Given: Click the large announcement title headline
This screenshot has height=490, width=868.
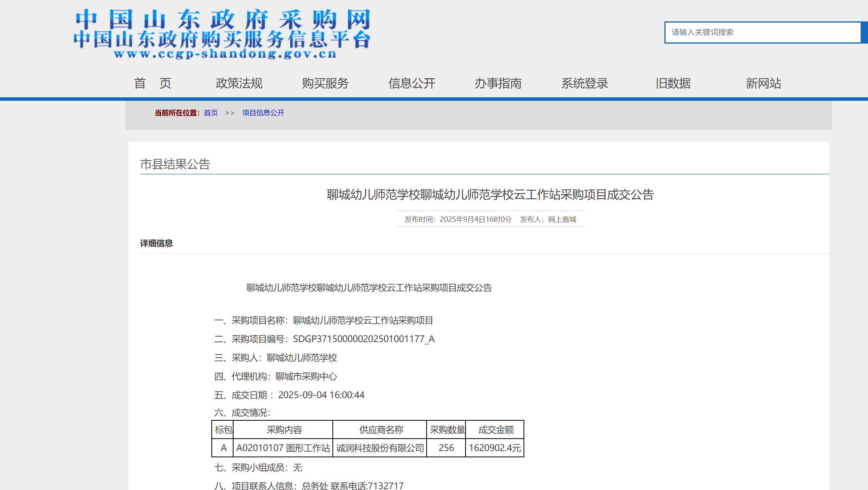Looking at the screenshot, I should coord(490,195).
